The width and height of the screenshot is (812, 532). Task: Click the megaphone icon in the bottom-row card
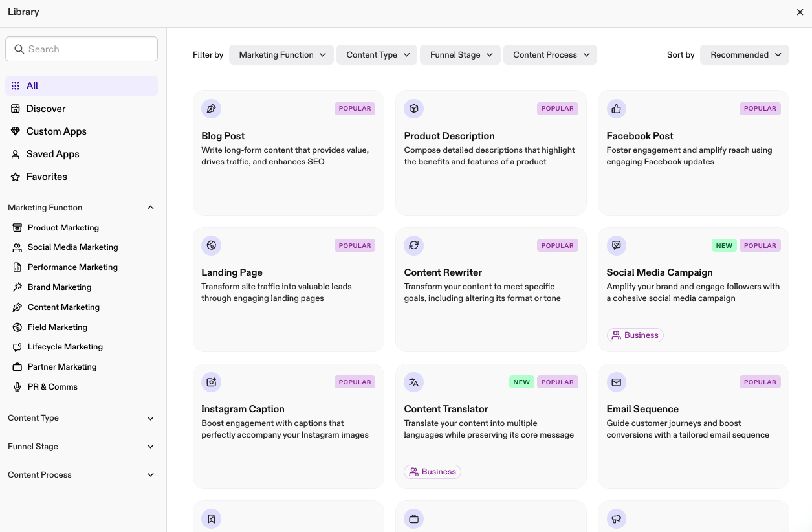[x=617, y=518]
